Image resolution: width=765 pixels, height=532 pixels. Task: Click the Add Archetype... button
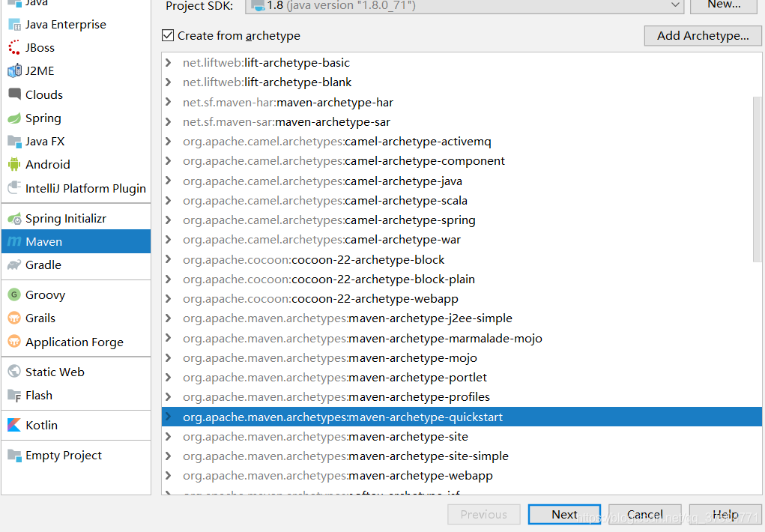tap(703, 36)
